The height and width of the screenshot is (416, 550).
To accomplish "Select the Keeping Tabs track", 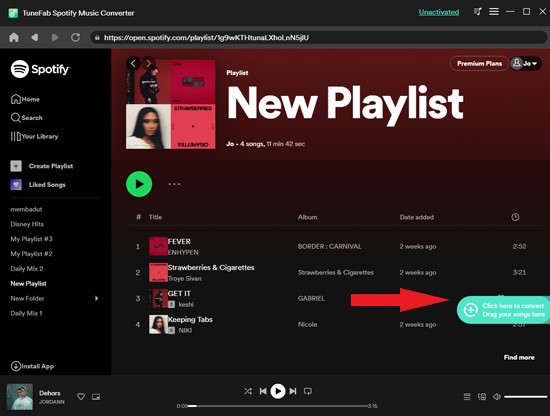I will [x=190, y=320].
